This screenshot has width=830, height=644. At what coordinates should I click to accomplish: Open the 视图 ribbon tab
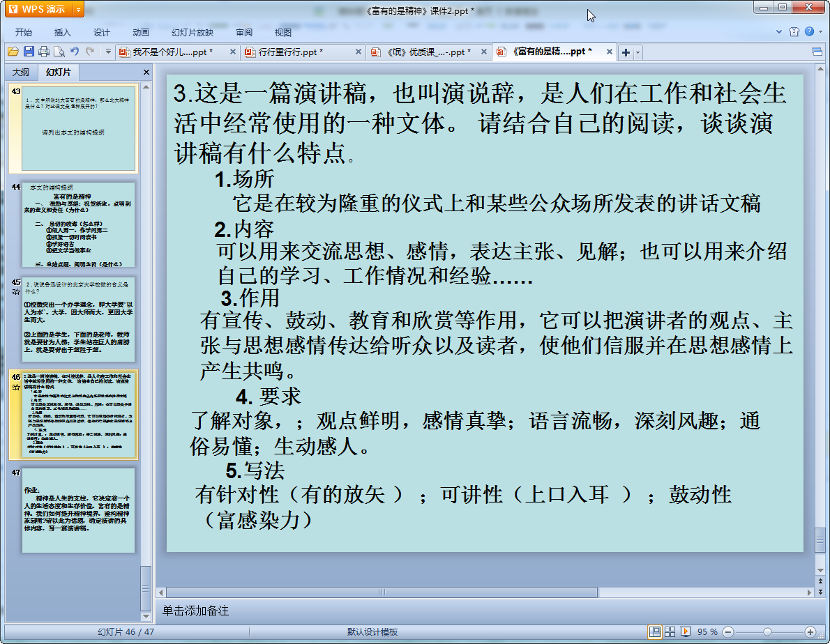pos(282,32)
